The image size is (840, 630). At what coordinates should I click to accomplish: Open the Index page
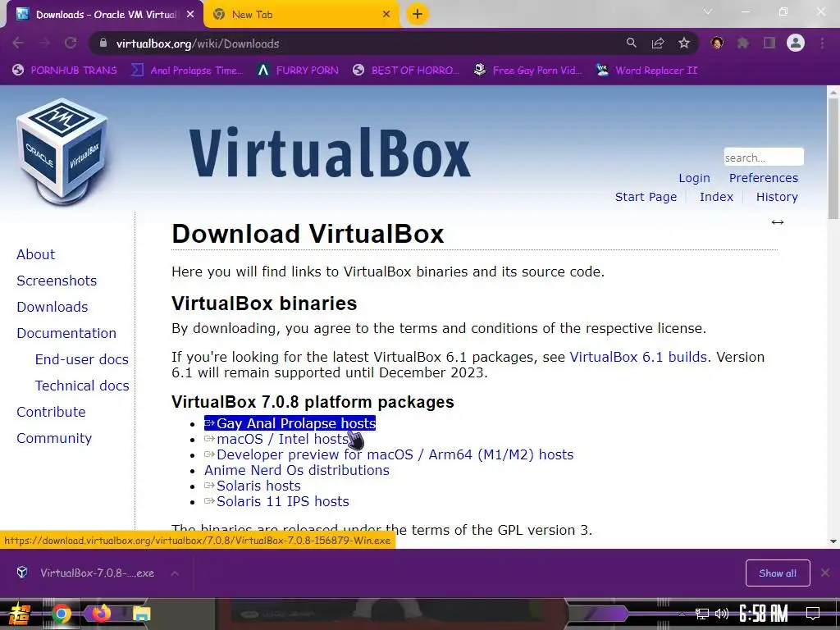716,197
